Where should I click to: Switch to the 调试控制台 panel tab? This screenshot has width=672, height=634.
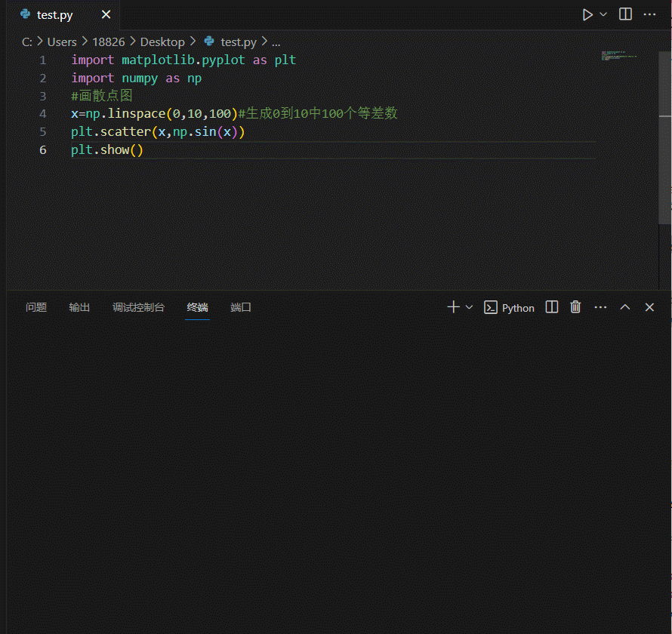[x=138, y=307]
